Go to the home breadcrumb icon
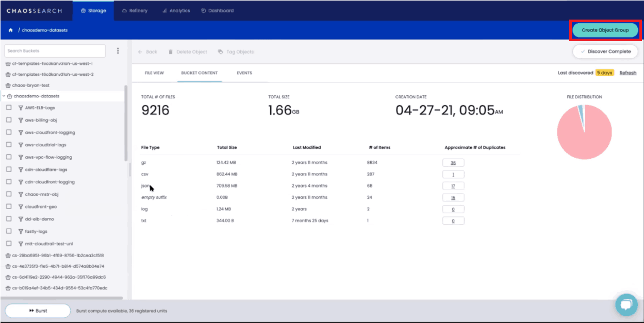This screenshot has height=323, width=644. click(10, 30)
